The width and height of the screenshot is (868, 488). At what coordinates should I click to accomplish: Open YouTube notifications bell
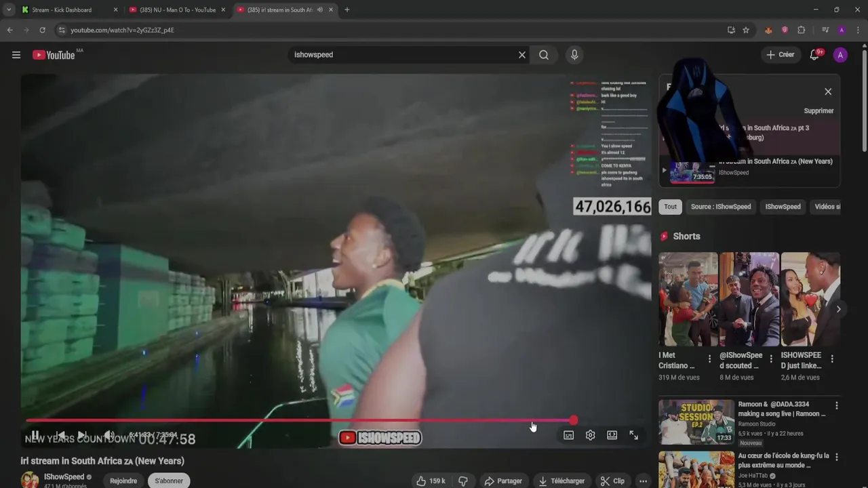(x=814, y=55)
